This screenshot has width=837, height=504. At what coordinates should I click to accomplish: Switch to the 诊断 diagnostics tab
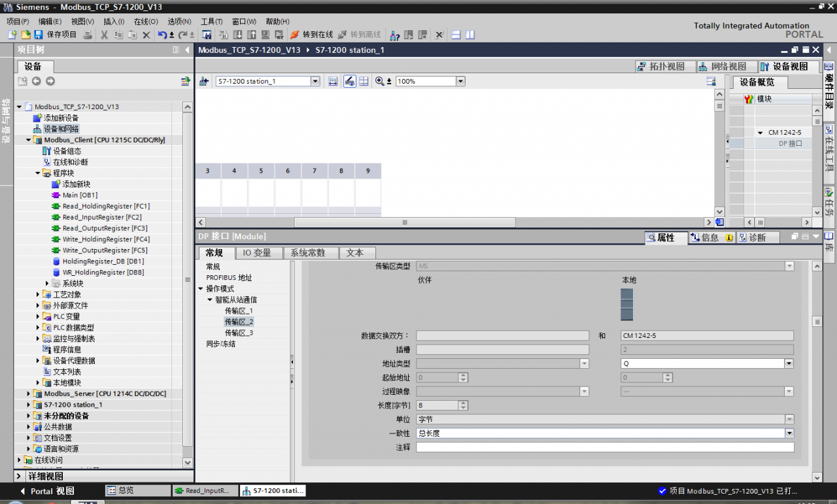757,237
